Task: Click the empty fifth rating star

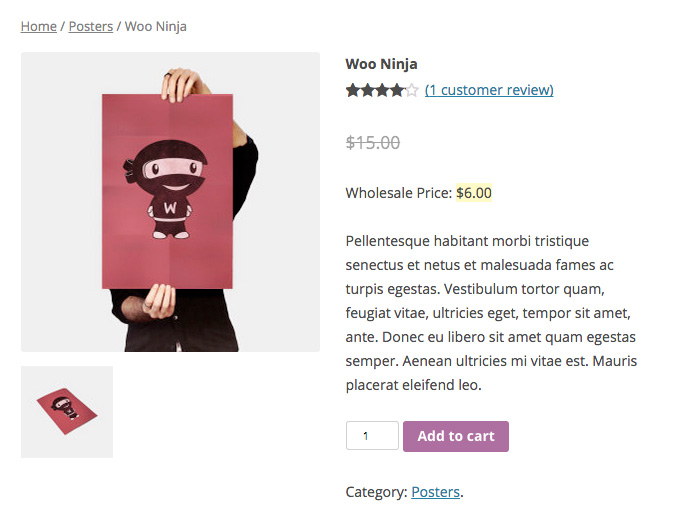Action: [412, 90]
